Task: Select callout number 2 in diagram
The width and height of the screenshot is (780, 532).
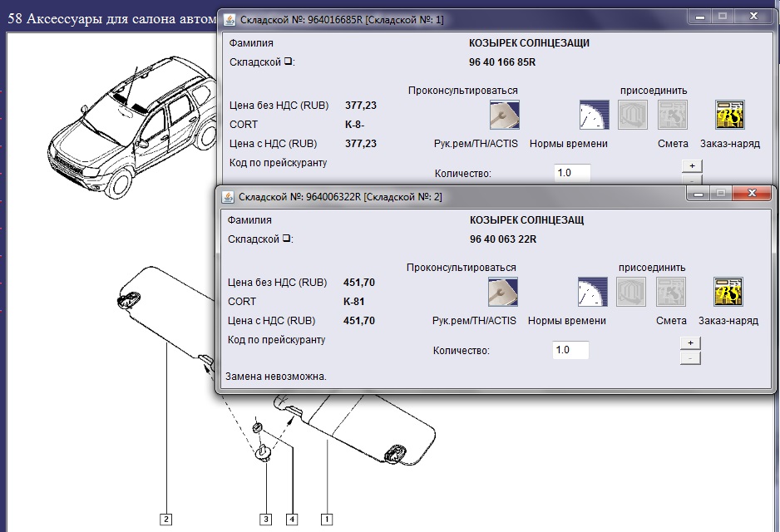Action: coord(166,520)
